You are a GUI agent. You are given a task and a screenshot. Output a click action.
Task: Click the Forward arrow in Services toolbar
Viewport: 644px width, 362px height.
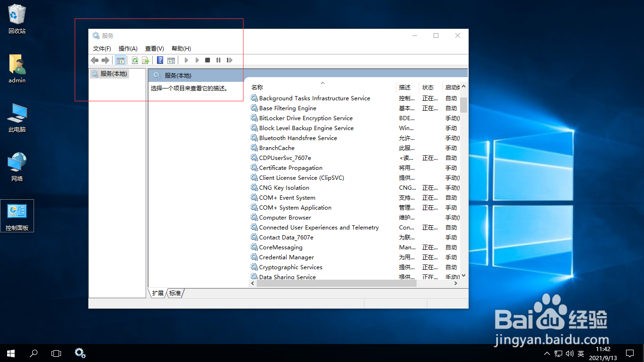coord(105,60)
